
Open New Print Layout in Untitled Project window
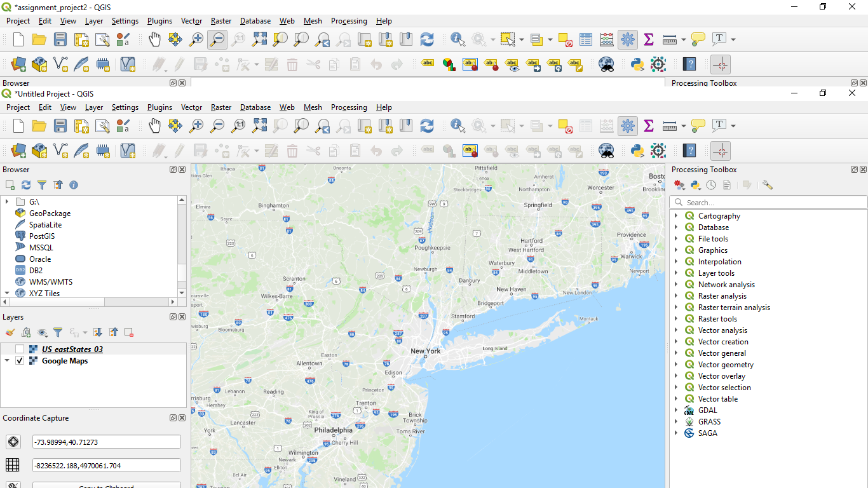[81, 126]
